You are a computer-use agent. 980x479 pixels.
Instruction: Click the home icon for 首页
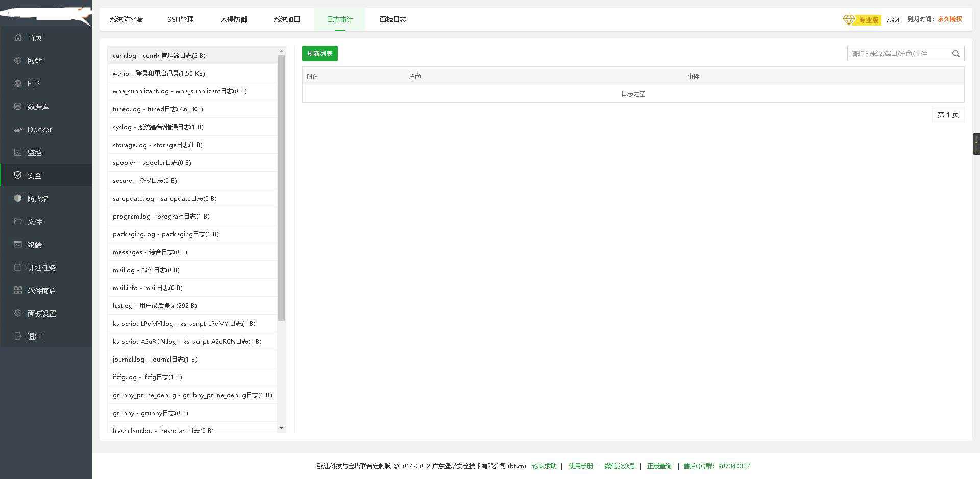(18, 37)
